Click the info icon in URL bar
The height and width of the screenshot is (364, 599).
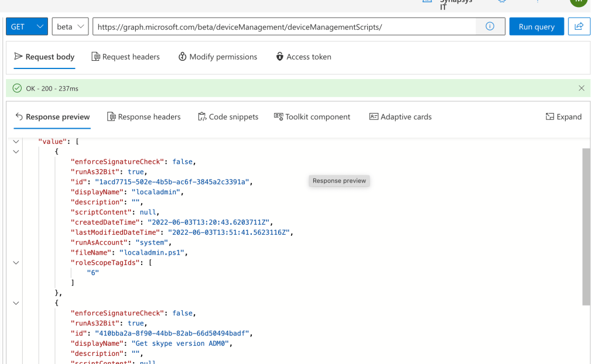[x=490, y=27]
